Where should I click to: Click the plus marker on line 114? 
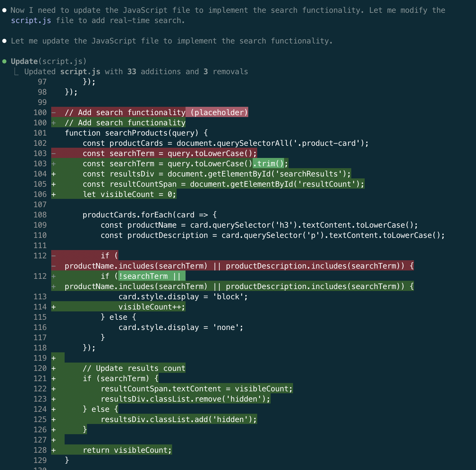click(53, 307)
